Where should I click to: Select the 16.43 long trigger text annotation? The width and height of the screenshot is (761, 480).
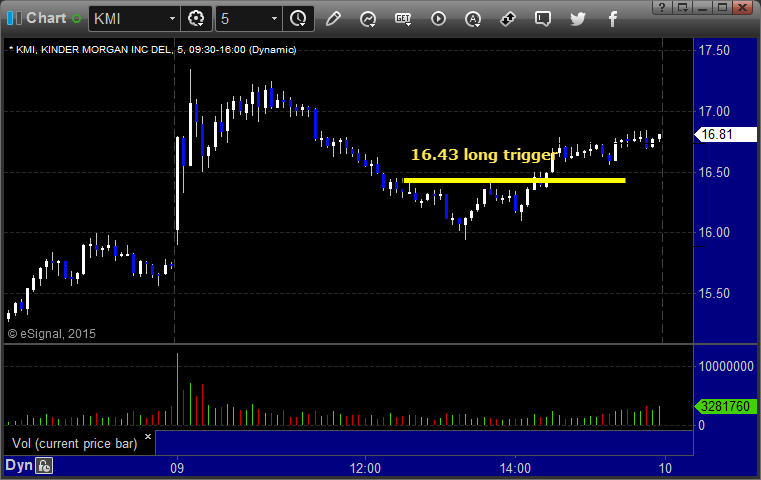coord(484,155)
